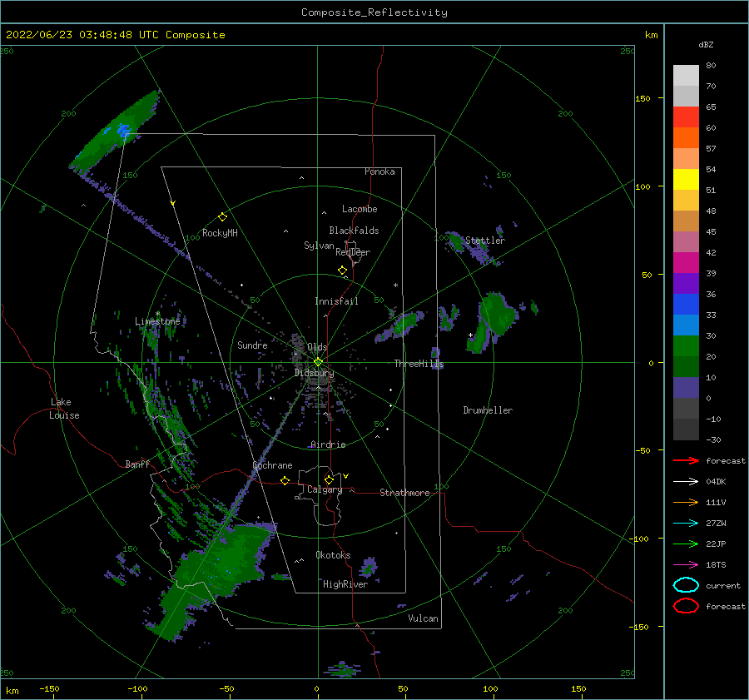Viewport: 749px width, 700px height.
Task: Click the Innisfail label
Action: (336, 301)
